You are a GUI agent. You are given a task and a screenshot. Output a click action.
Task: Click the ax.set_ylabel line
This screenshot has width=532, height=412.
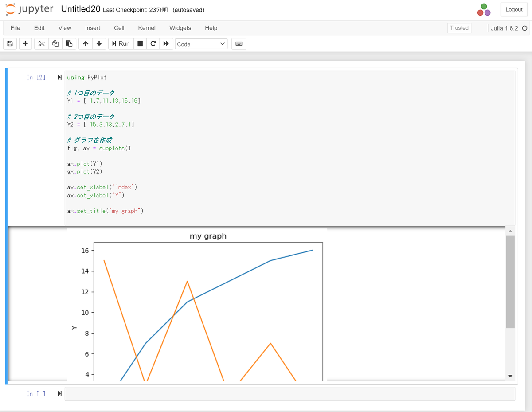point(96,196)
